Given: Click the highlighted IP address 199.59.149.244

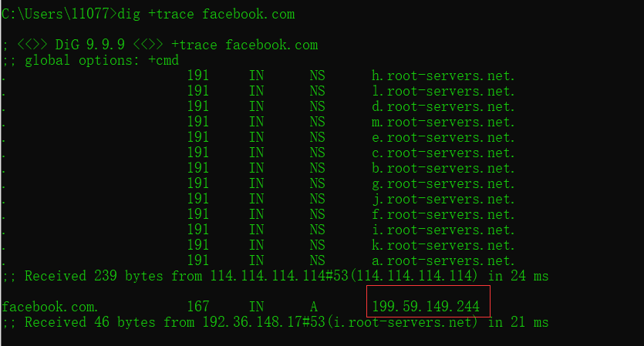Looking at the screenshot, I should pos(426,307).
